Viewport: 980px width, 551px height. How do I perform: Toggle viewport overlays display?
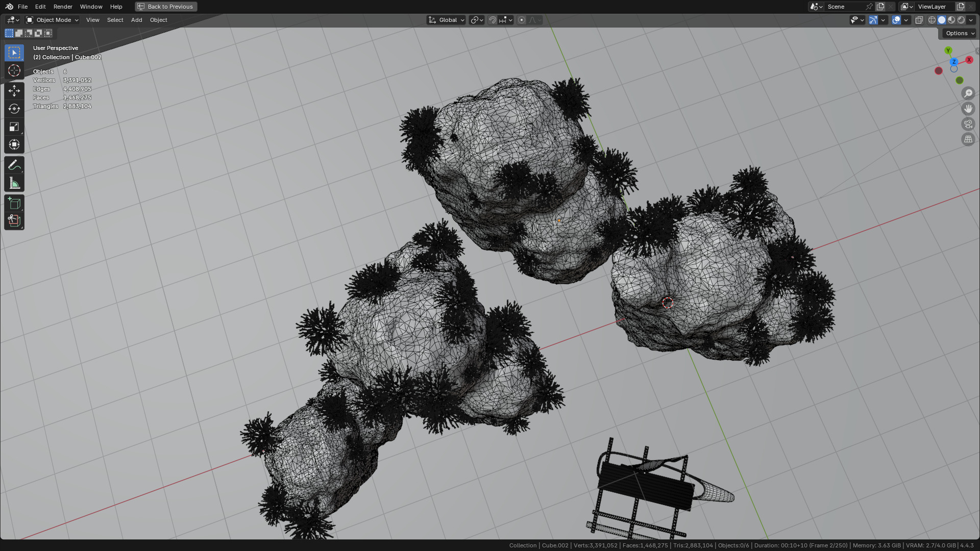[896, 20]
